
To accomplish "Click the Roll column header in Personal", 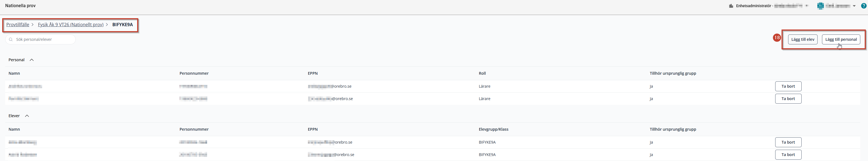I will [x=482, y=74].
